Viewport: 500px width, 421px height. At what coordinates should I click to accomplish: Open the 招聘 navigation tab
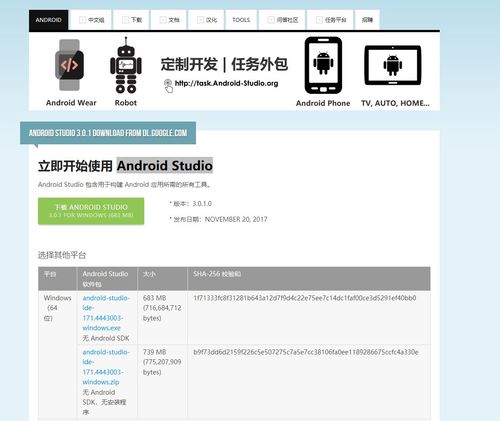[367, 20]
